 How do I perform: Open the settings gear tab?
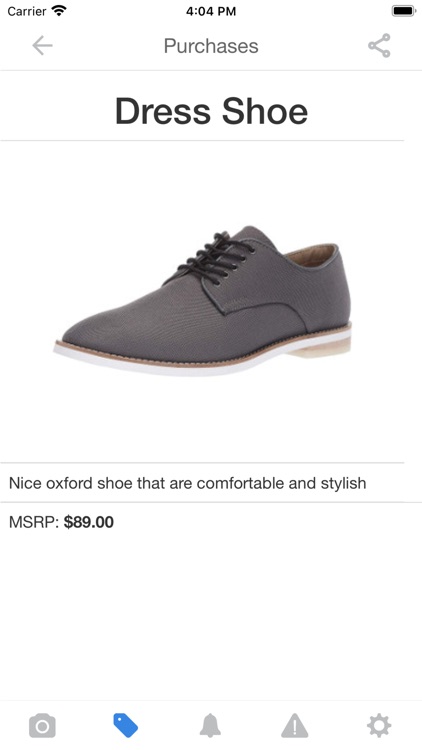(x=379, y=726)
